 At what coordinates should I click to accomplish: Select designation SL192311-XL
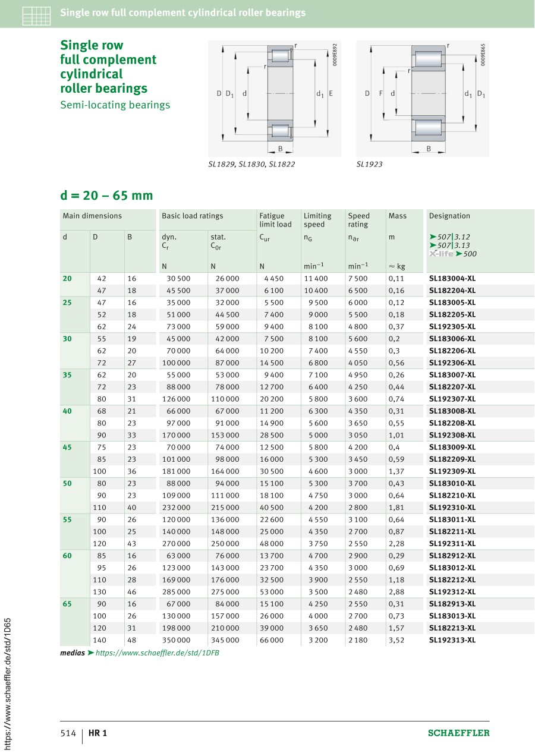[452, 544]
